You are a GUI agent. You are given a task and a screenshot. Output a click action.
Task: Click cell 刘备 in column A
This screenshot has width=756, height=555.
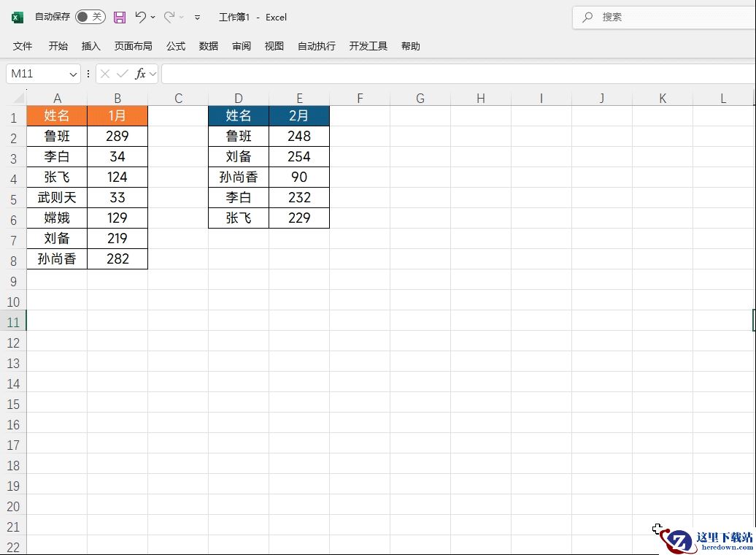coord(57,238)
